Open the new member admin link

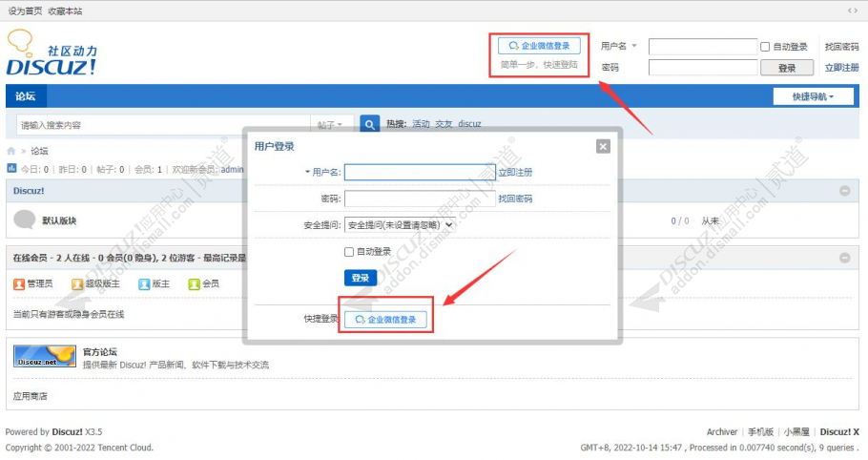click(x=232, y=169)
